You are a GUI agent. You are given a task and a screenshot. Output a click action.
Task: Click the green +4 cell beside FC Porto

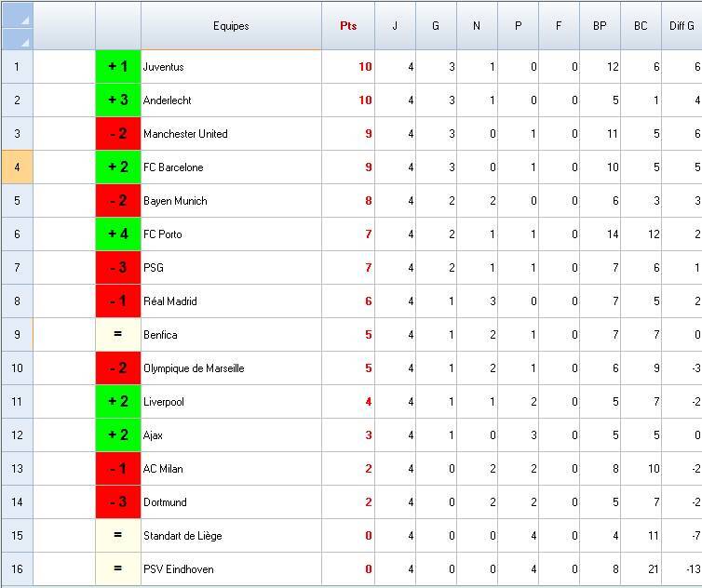click(x=118, y=234)
